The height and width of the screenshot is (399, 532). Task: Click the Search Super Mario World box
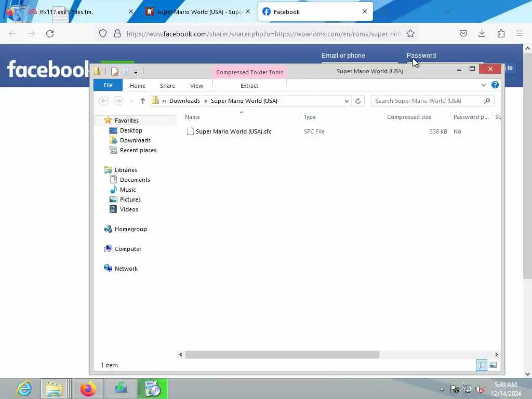click(x=428, y=101)
